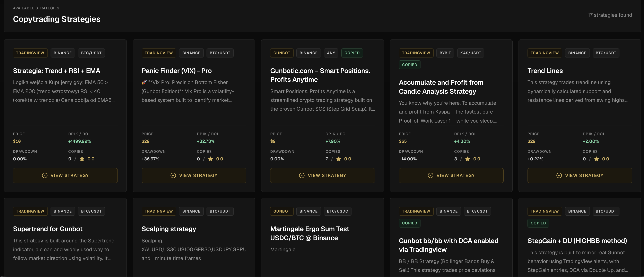Click BINANCE tag on Scalping strategy card

click(191, 211)
